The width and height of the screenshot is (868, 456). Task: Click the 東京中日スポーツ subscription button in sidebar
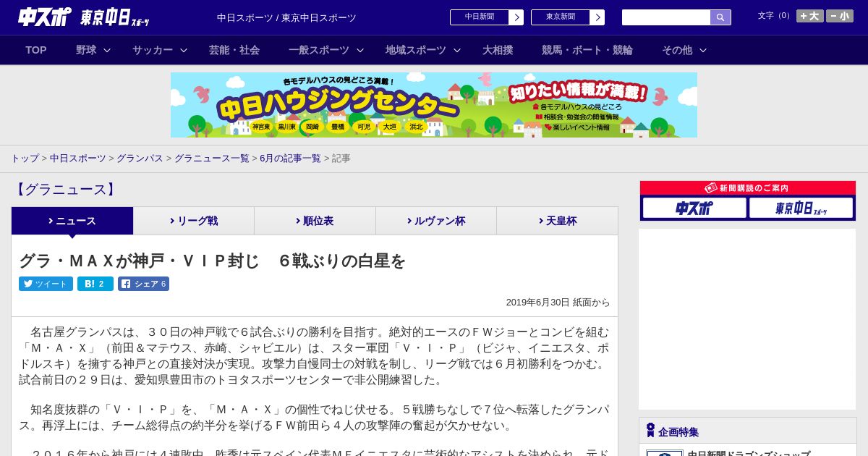pyautogui.click(x=801, y=208)
